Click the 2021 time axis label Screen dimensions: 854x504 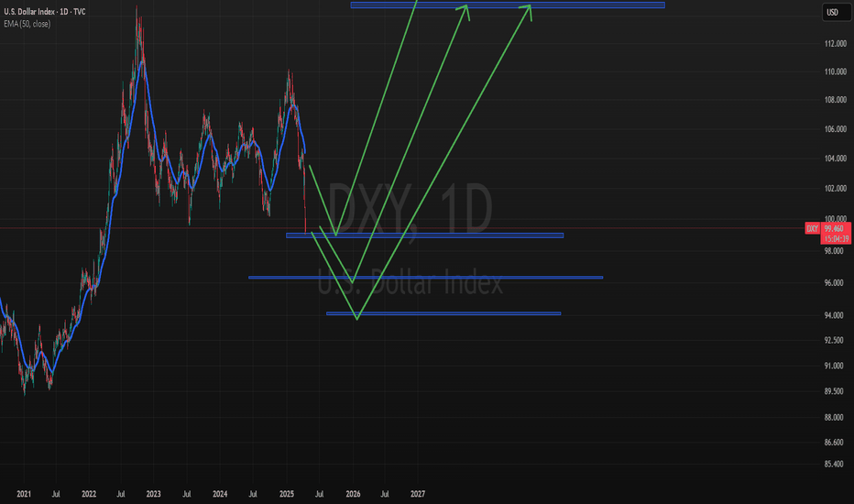24,494
